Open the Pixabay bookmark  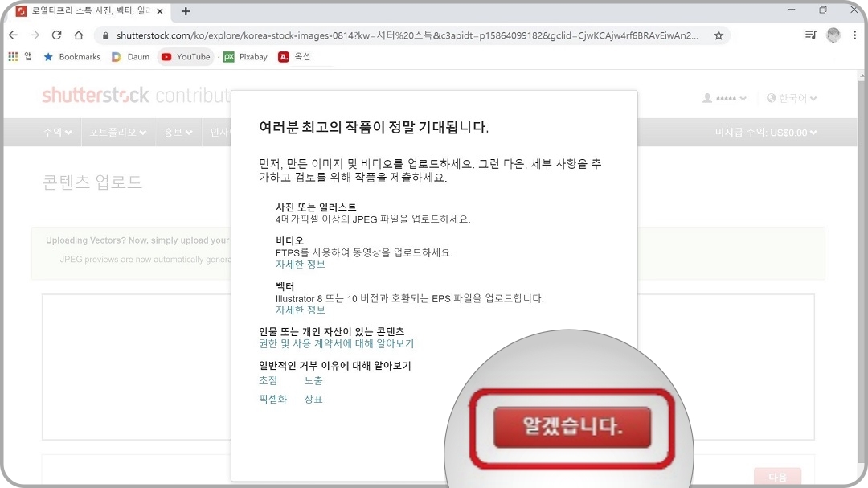click(245, 56)
